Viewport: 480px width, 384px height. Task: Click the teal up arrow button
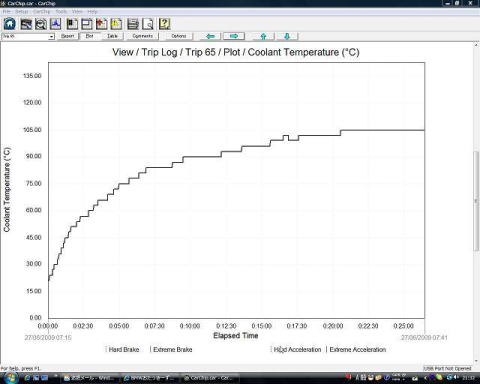tap(263, 36)
